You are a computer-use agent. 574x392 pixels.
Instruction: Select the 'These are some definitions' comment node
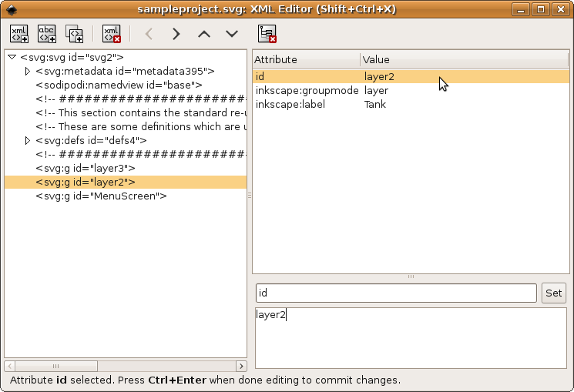pyautogui.click(x=141, y=126)
